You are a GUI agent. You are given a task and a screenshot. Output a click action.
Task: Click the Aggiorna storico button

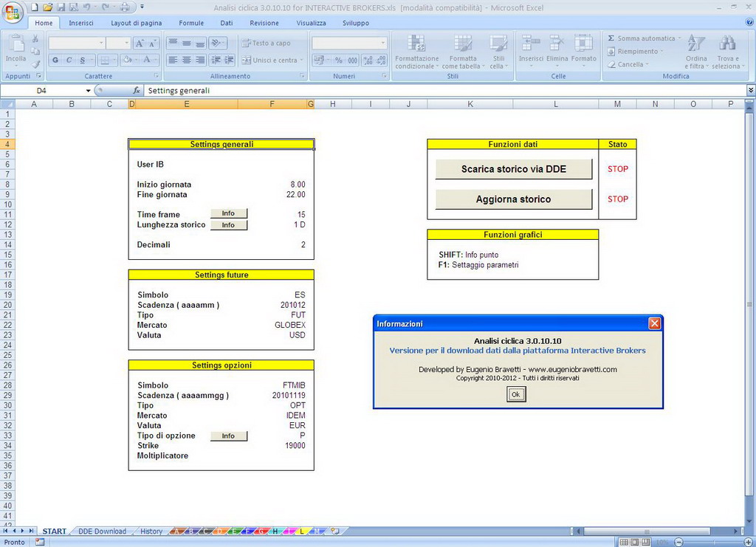(514, 199)
